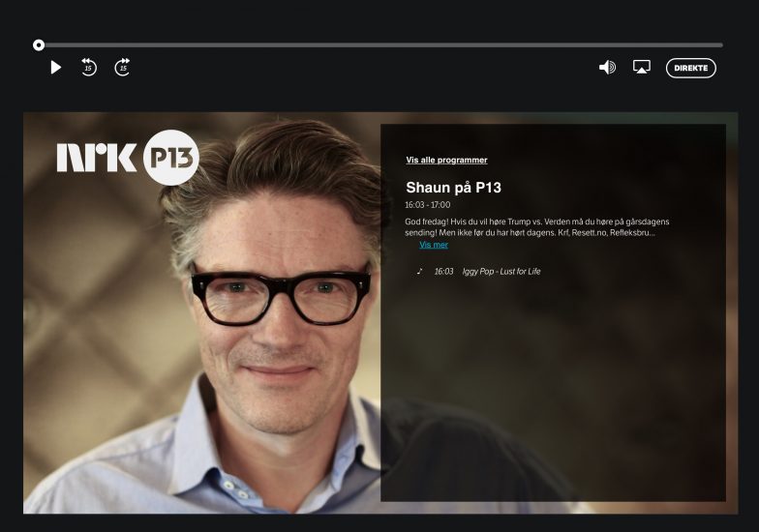Click the playback progress slider handle
The width and height of the screenshot is (759, 532).
tap(39, 44)
